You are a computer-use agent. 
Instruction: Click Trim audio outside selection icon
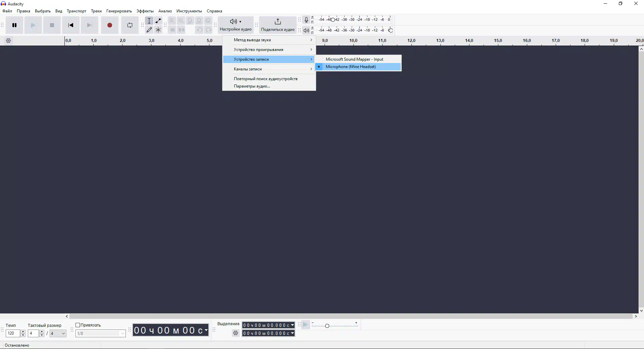tap(172, 30)
